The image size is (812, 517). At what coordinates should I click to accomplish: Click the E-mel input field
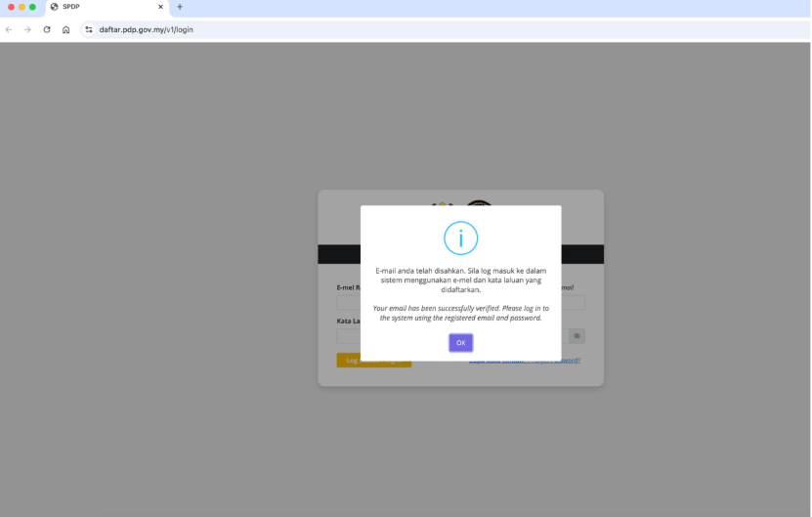[x=349, y=303]
